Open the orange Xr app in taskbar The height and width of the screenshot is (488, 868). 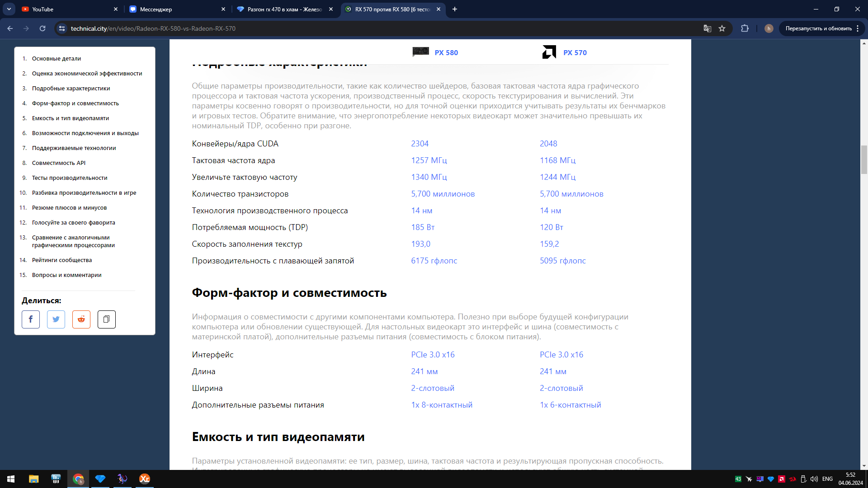145,479
